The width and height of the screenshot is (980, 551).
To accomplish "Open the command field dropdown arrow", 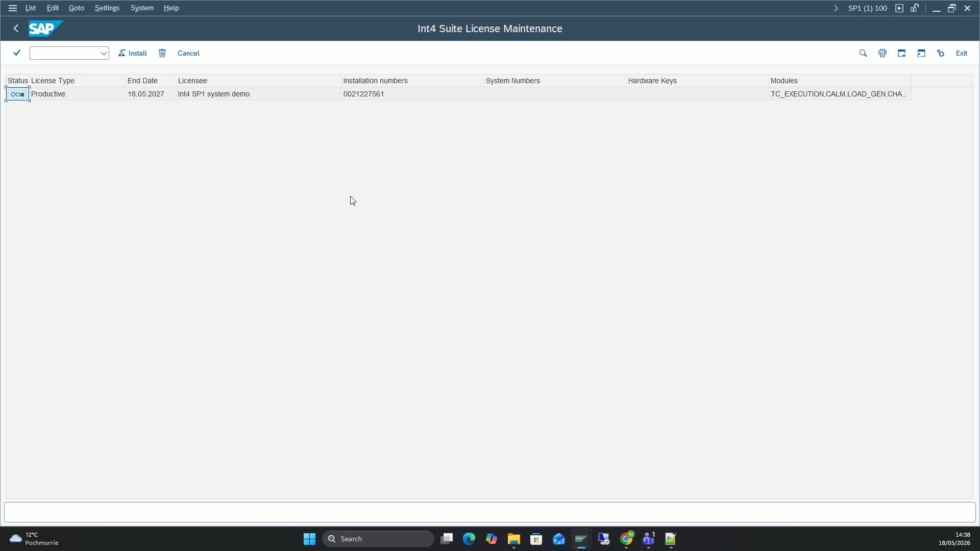I will [104, 53].
